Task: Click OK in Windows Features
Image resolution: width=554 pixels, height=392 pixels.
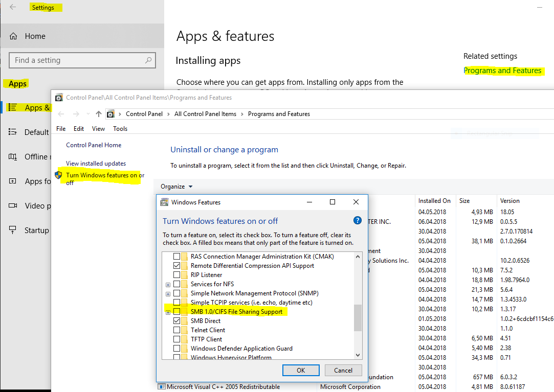Action: (301, 370)
